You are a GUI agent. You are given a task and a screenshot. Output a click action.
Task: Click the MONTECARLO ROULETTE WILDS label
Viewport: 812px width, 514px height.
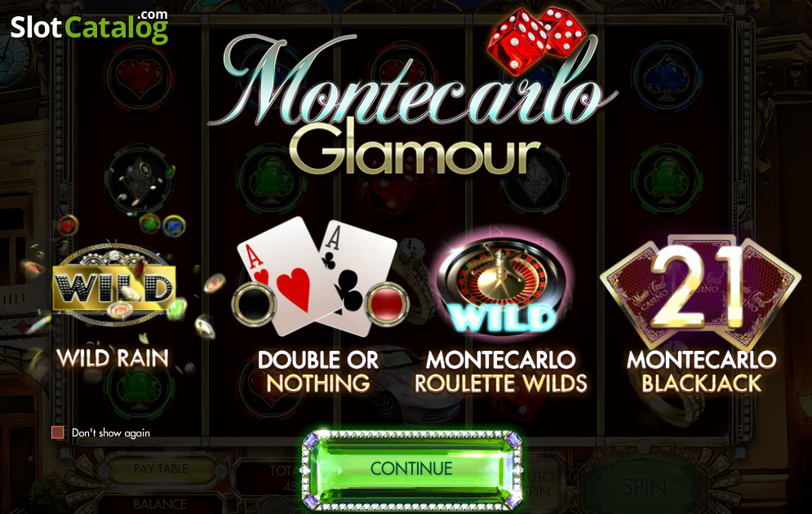coord(501,372)
